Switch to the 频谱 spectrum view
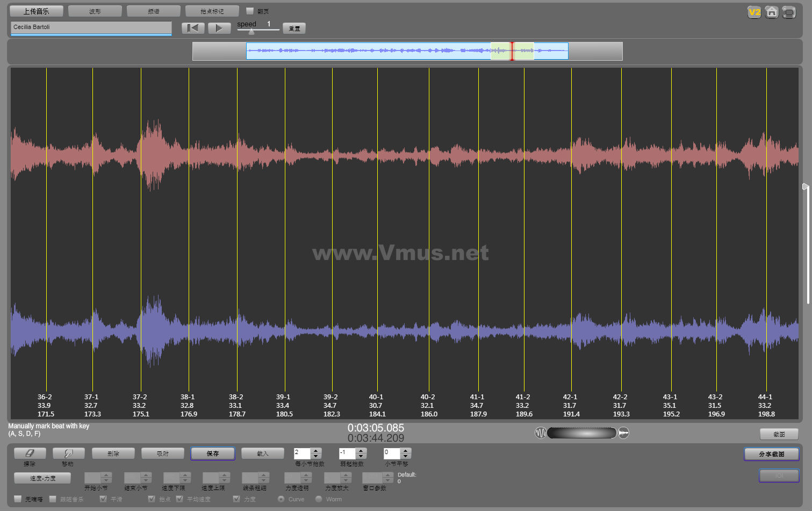812x511 pixels. point(154,11)
